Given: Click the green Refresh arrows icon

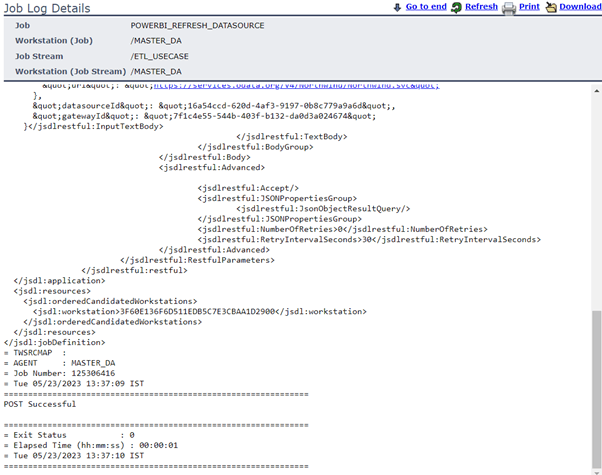Looking at the screenshot, I should tap(456, 7).
